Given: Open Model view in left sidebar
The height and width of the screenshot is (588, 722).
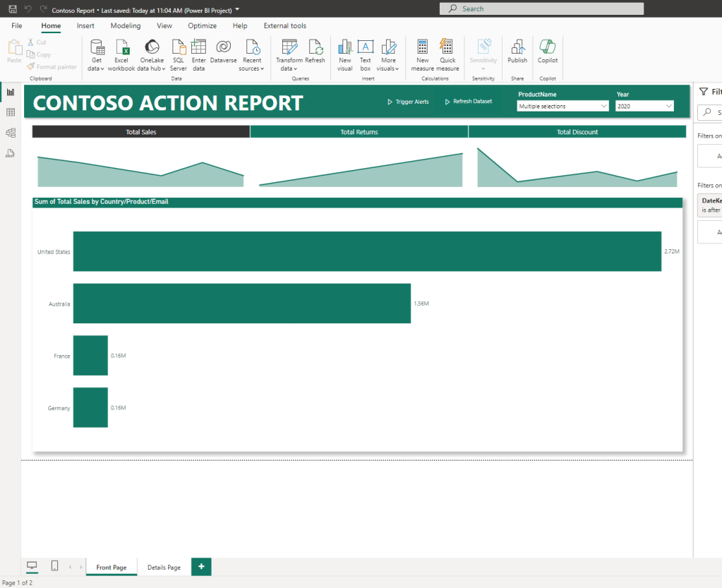Looking at the screenshot, I should point(11,133).
